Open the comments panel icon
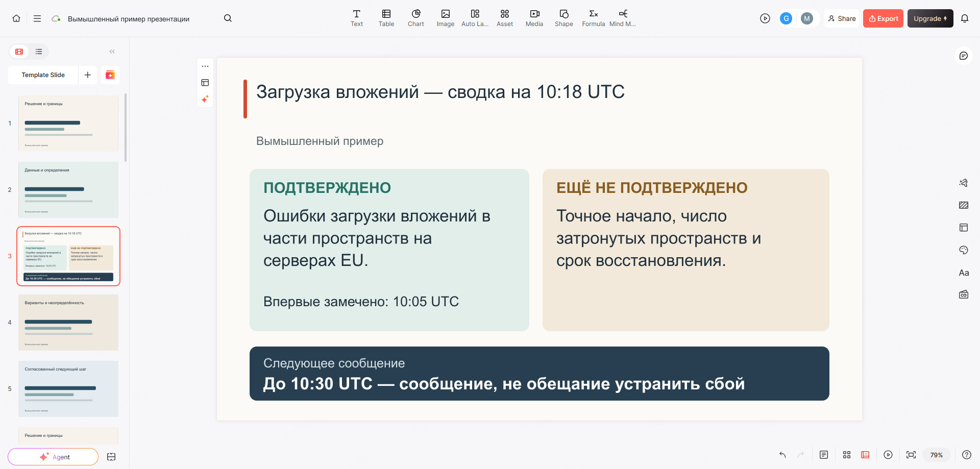 click(964, 56)
